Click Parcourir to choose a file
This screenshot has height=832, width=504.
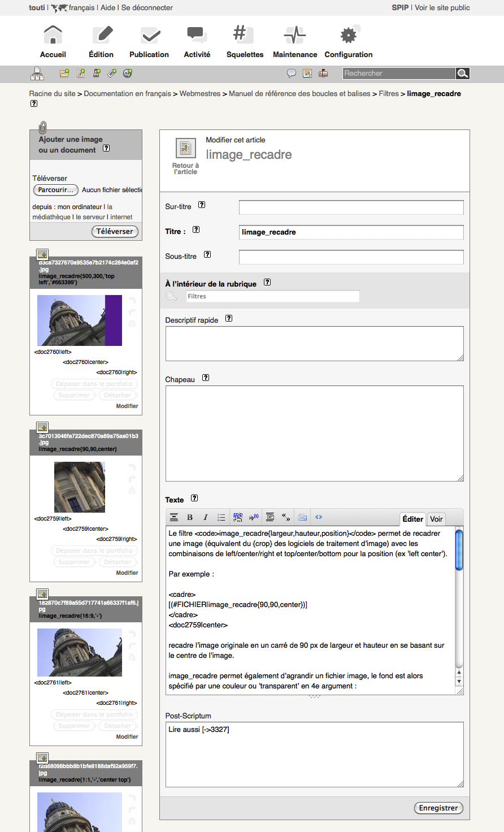point(55,190)
